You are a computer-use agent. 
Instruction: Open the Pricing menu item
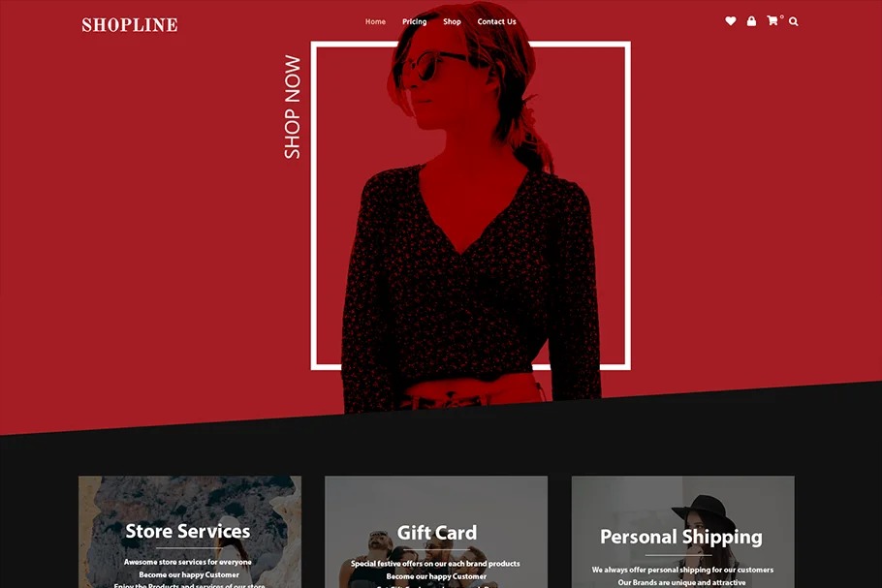click(x=414, y=21)
